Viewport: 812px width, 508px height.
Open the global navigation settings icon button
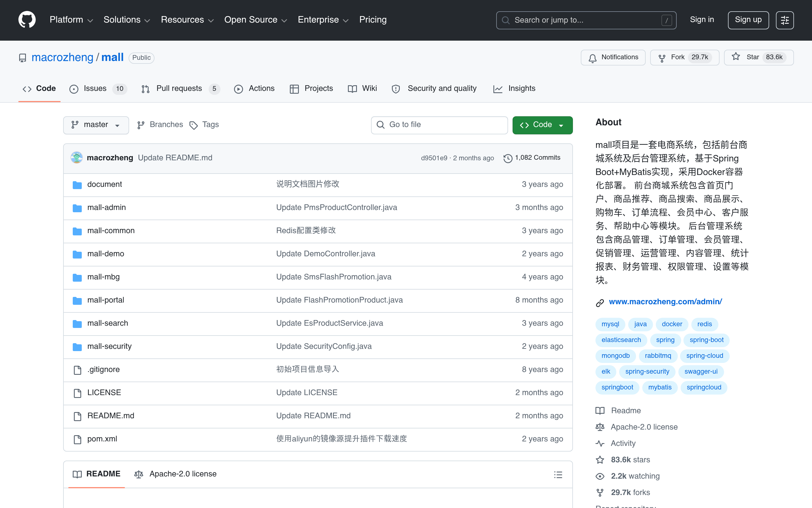tap(784, 20)
